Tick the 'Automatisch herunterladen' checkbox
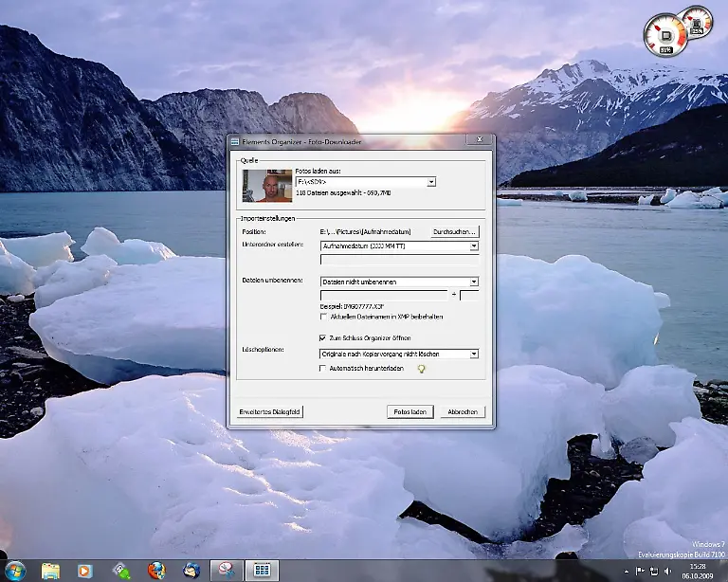The height and width of the screenshot is (582, 728). coord(324,368)
